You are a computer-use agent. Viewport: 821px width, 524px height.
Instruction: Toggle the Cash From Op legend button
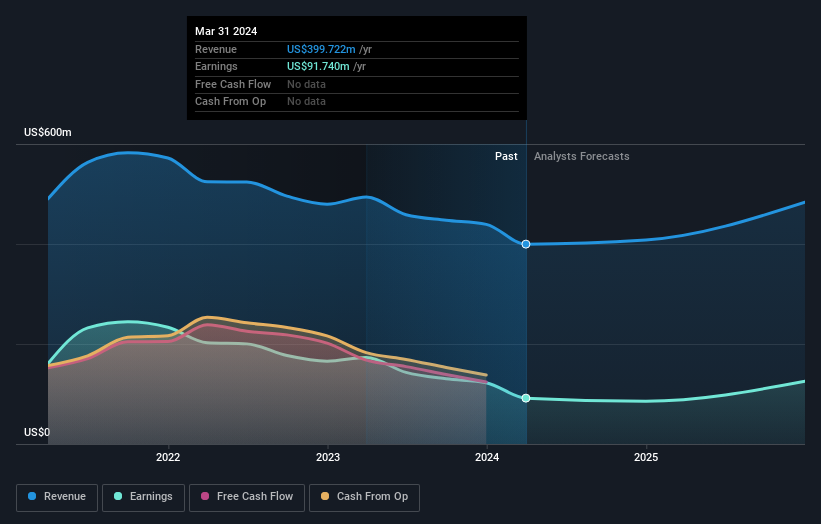[x=364, y=497]
